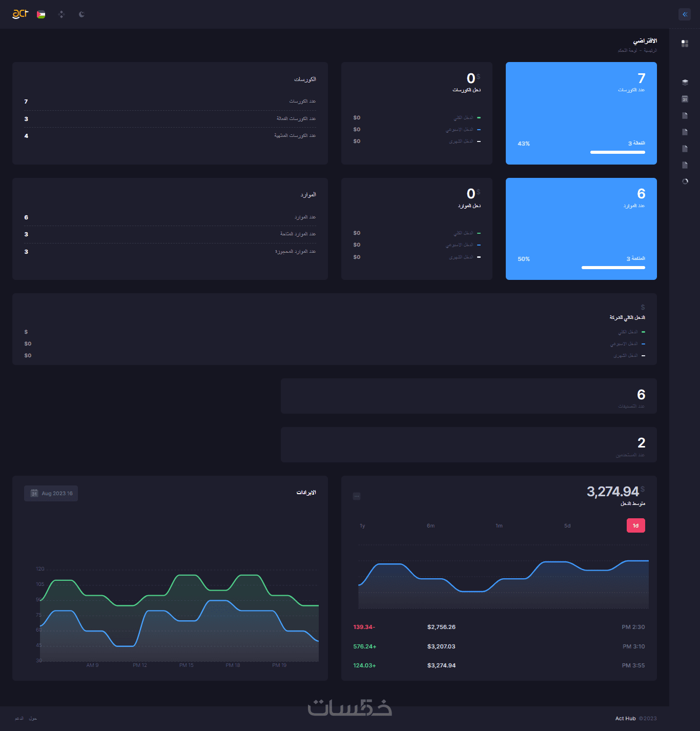The height and width of the screenshot is (731, 700).
Task: Switch chart range to 1m
Action: [499, 525]
